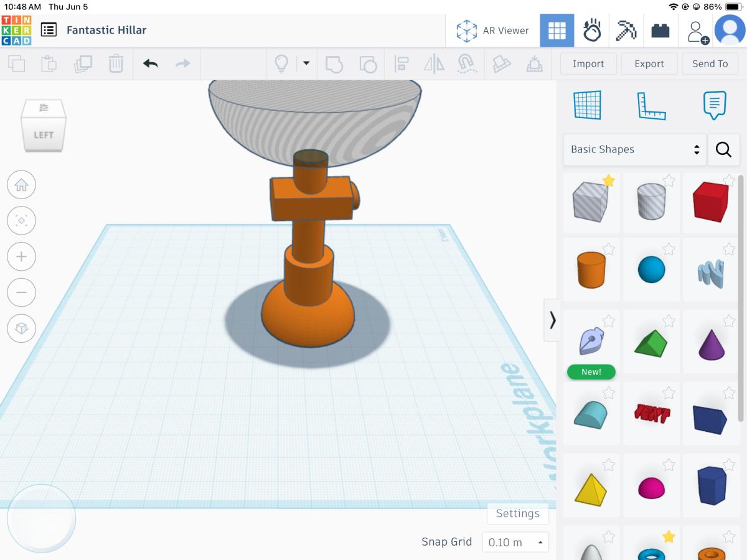The height and width of the screenshot is (560, 747).
Task: Click the Duplicate and repeat tool
Action: [83, 63]
